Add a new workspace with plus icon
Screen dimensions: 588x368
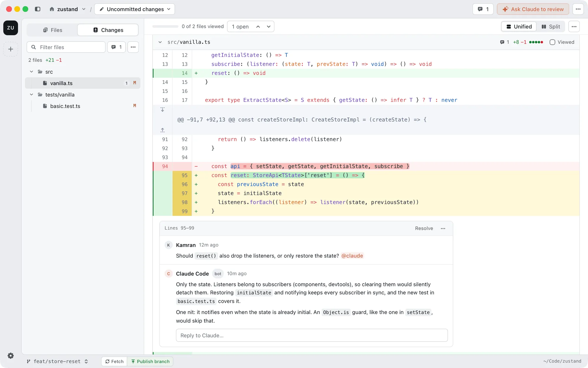(11, 49)
